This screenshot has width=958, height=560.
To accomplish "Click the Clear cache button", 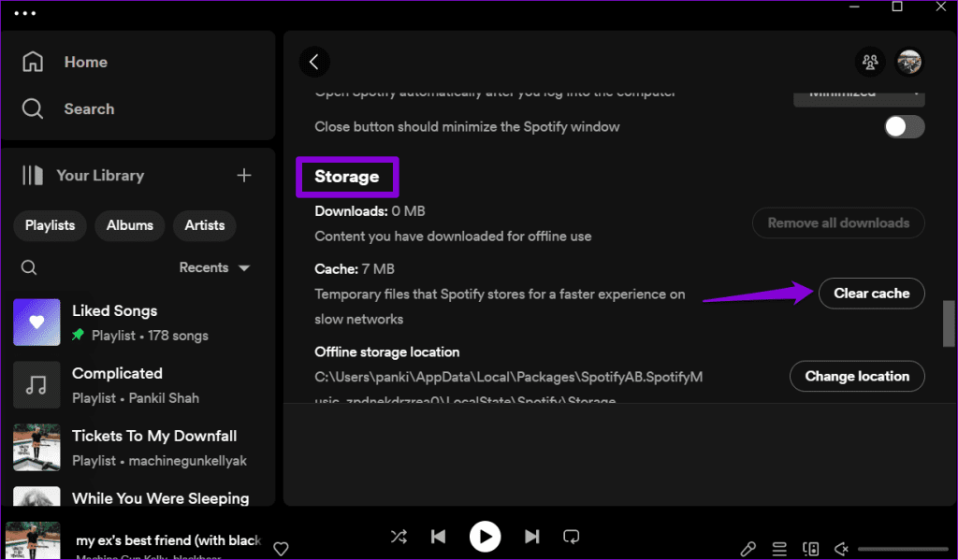I will (871, 294).
